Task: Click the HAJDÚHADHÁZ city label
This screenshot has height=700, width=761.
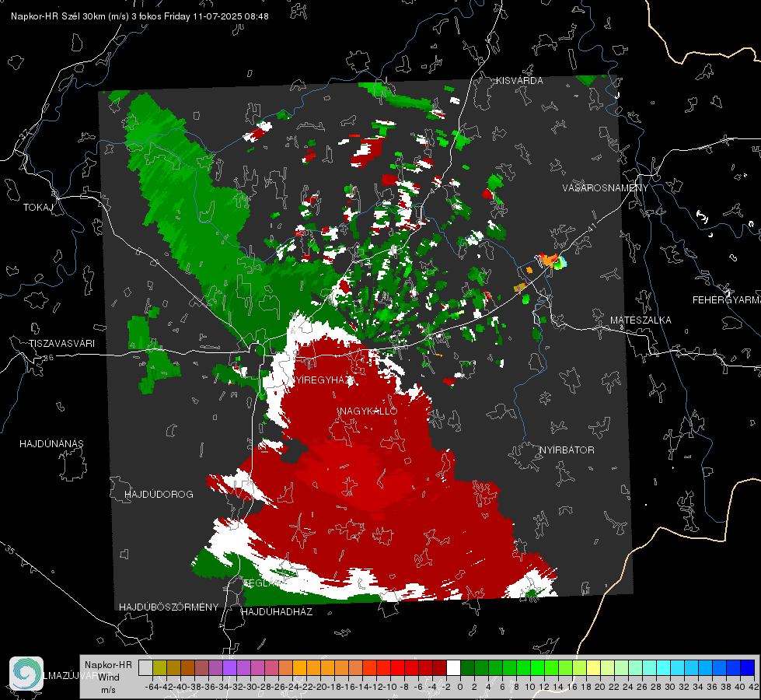Action: 277,612
